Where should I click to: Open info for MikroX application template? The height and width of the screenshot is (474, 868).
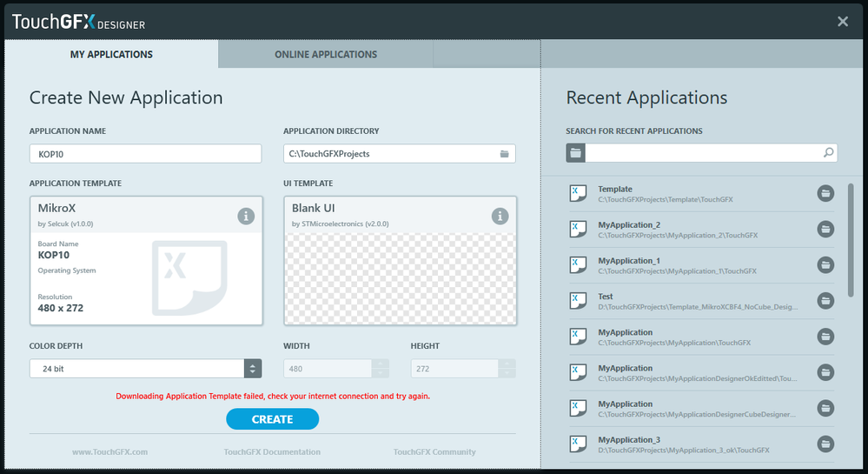coord(246,216)
